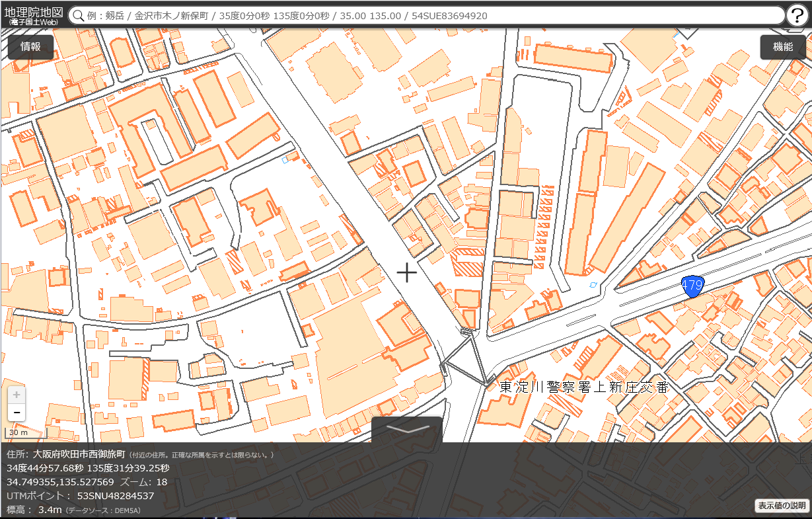Collapse the bottom info panel with chevron
812x519 pixels.
click(407, 428)
